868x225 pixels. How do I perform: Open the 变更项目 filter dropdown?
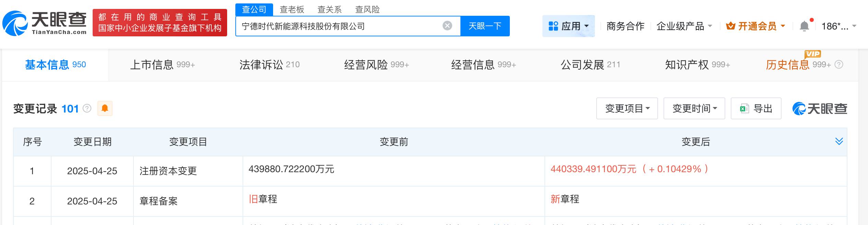click(627, 109)
